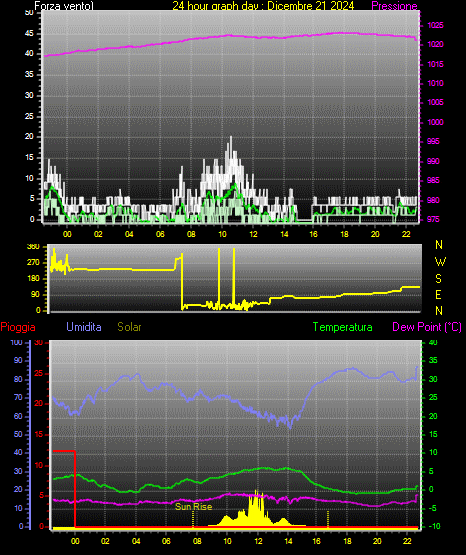Click the red 15 value on rain axis
Screen dimensions: 466x555
pos(39,435)
